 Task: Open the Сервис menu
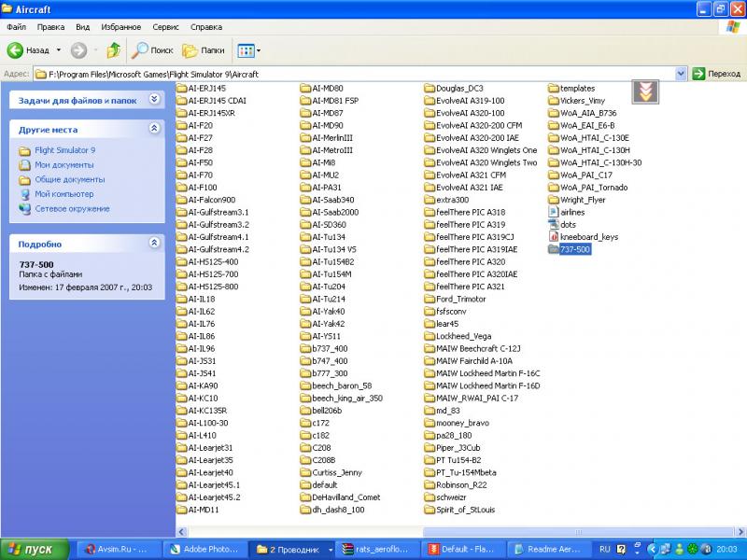coord(165,27)
